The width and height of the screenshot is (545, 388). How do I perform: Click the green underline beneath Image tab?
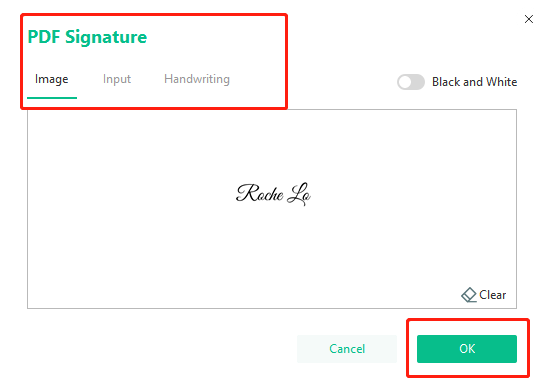(x=52, y=98)
